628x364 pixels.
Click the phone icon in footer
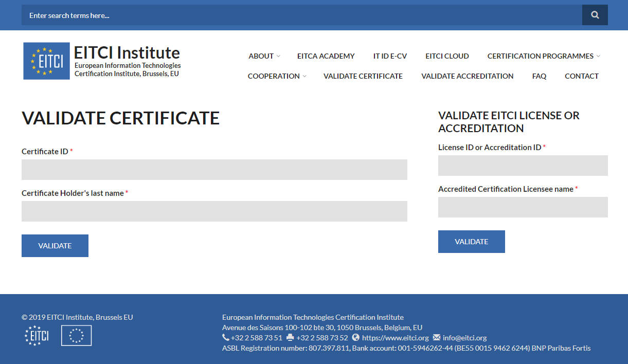tap(226, 338)
